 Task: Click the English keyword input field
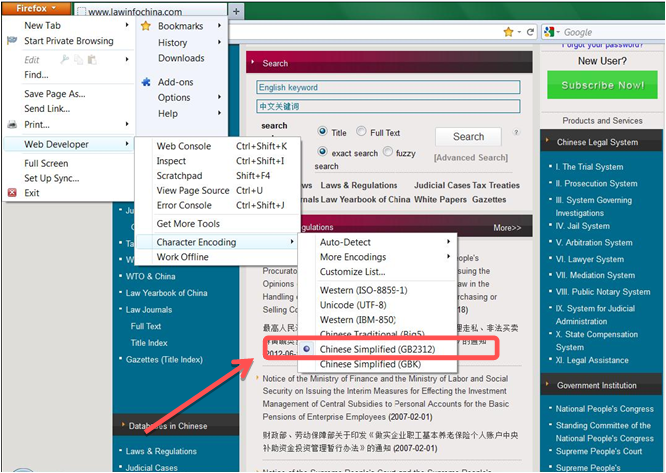388,87
